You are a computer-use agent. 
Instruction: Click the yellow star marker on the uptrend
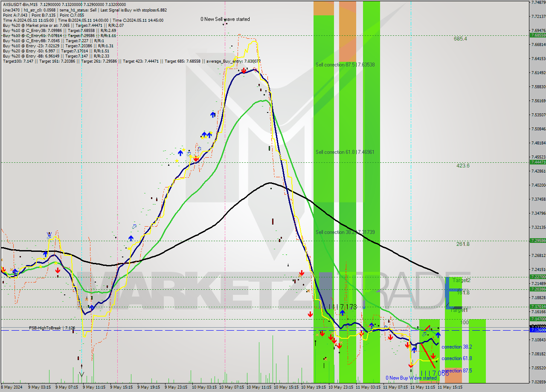[177, 161]
